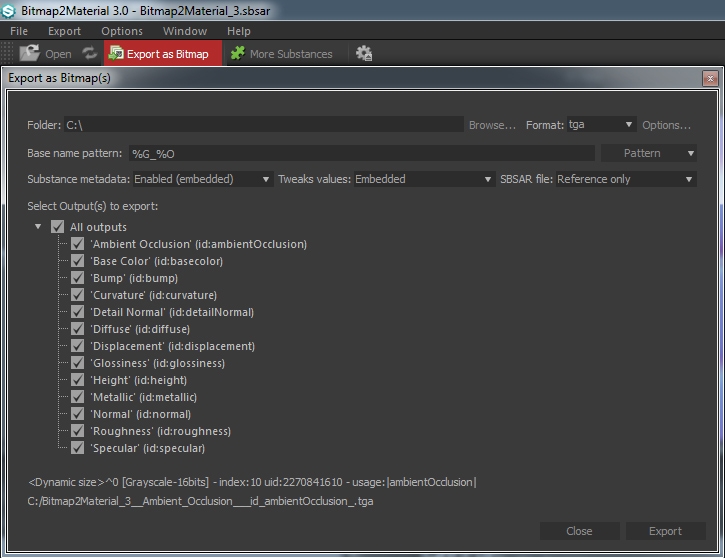Toggle the 'Specular' output checkbox

click(x=77, y=448)
